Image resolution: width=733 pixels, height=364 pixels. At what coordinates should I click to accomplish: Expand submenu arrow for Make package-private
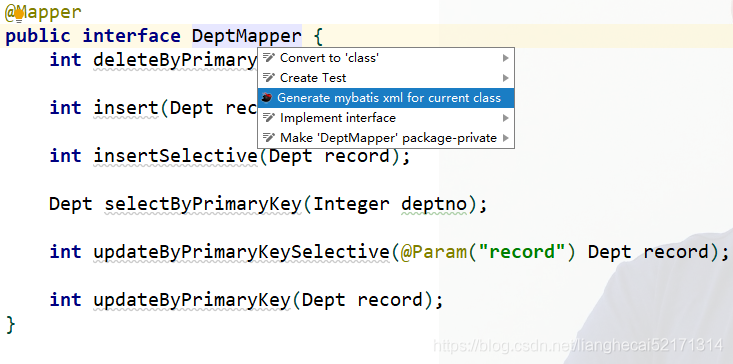pyautogui.click(x=505, y=138)
